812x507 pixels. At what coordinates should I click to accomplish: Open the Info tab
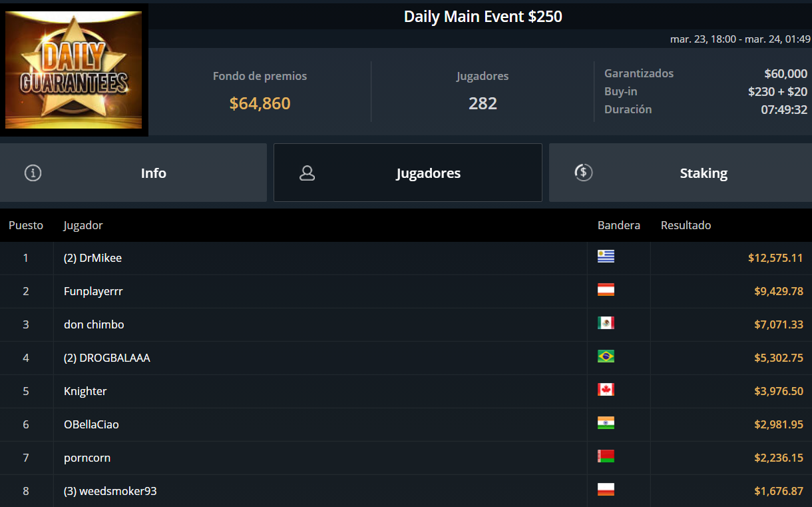point(133,173)
